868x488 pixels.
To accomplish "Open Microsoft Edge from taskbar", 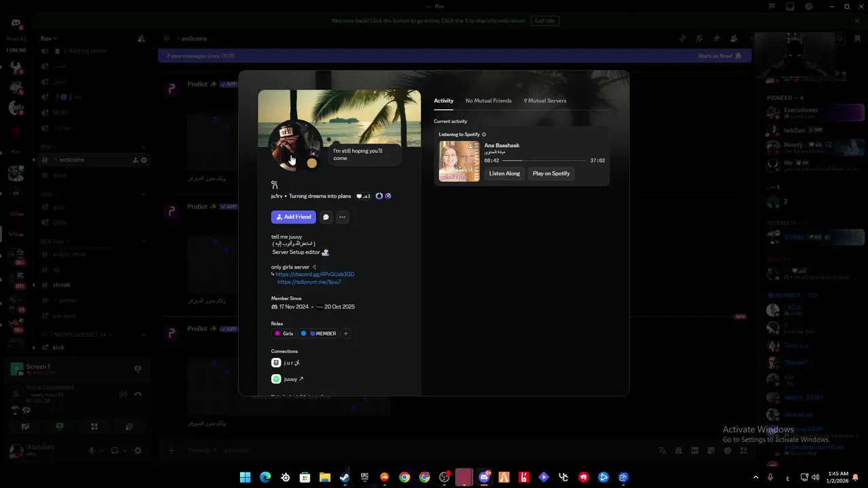I will pyautogui.click(x=265, y=477).
